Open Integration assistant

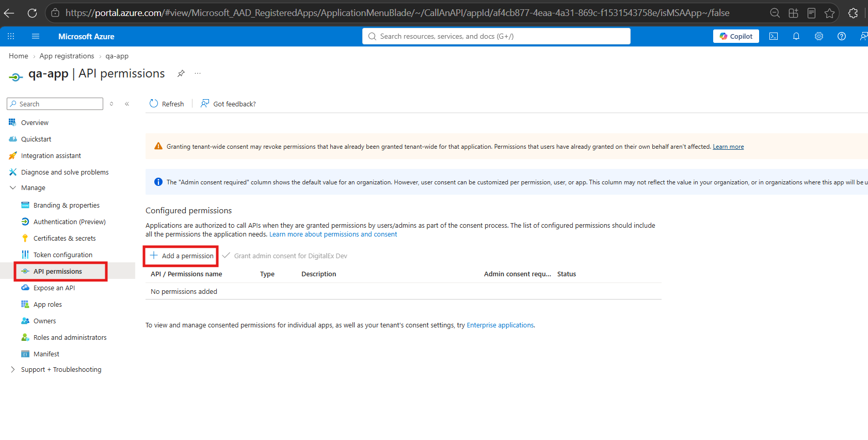pos(51,155)
